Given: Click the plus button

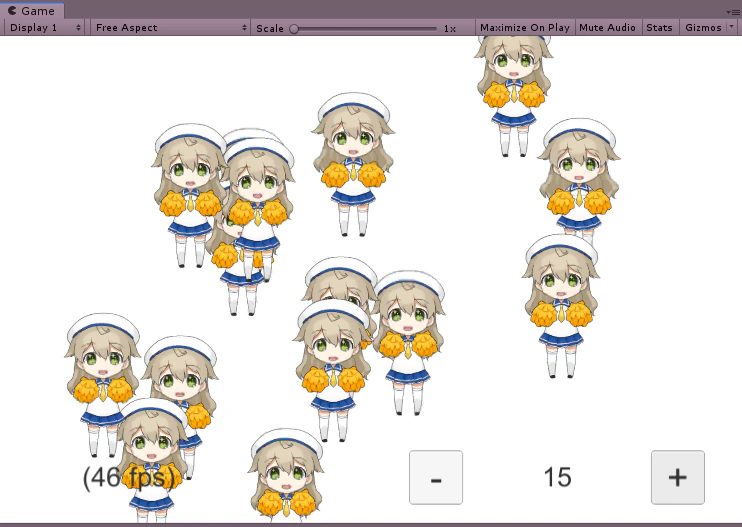Looking at the screenshot, I should pyautogui.click(x=678, y=477).
